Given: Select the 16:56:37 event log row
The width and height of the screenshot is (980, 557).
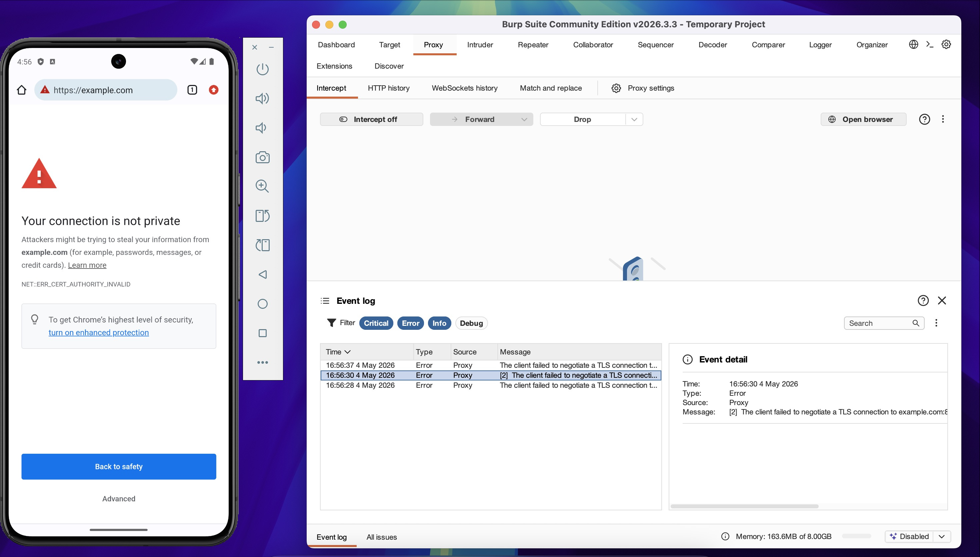Looking at the screenshot, I should pyautogui.click(x=491, y=365).
